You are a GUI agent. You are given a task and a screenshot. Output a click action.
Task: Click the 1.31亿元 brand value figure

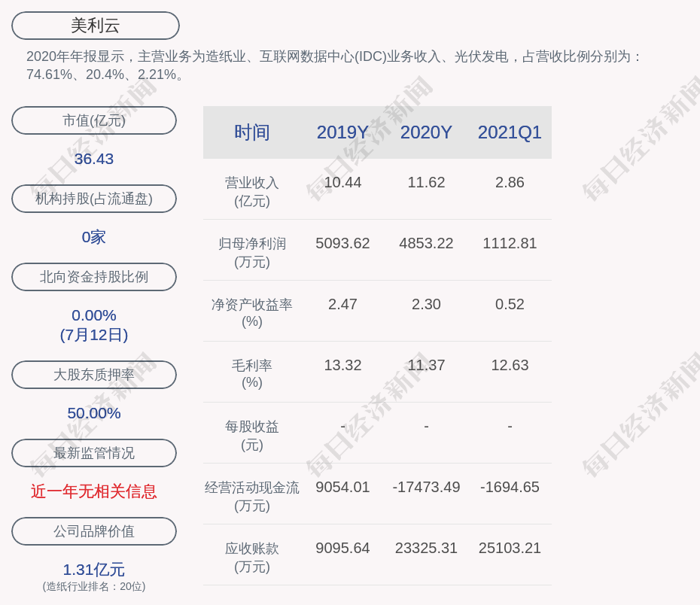pos(94,570)
